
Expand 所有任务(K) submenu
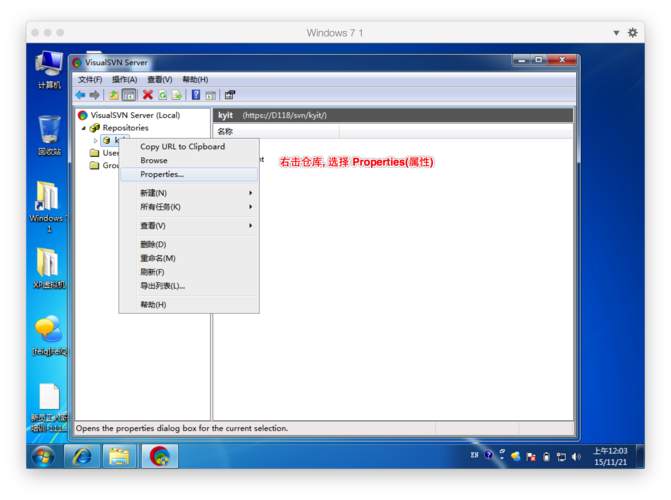(x=189, y=207)
